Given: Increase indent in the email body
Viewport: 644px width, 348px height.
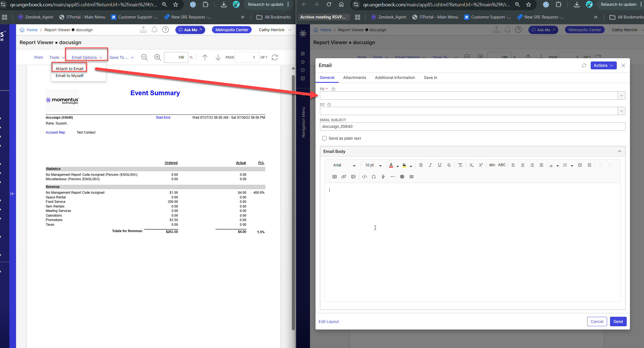Looking at the screenshot, I should pos(580,165).
